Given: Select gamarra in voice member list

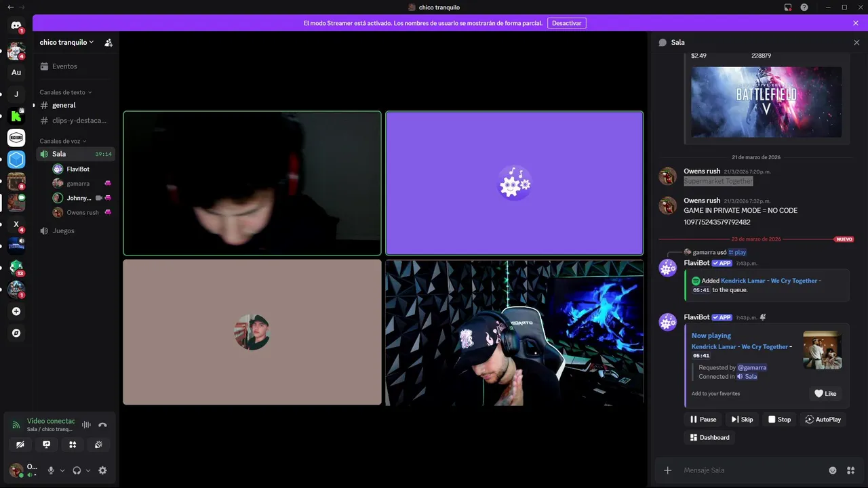Looking at the screenshot, I should (81, 183).
